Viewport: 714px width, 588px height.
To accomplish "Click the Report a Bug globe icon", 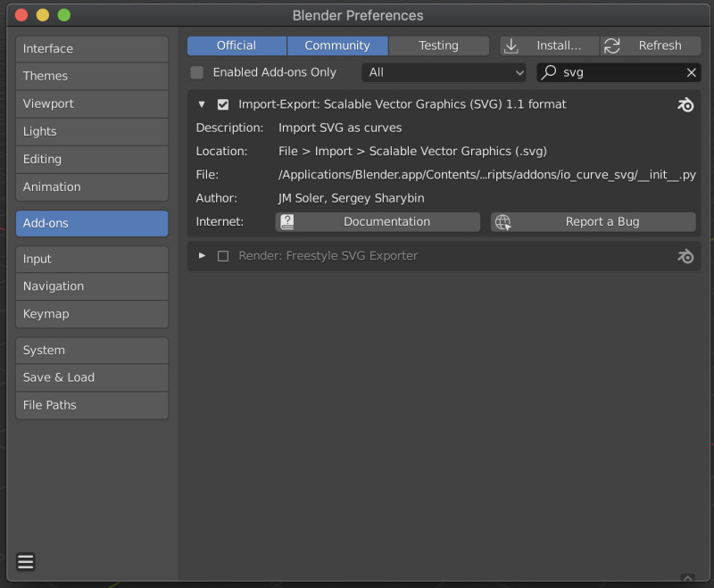I will click(502, 222).
